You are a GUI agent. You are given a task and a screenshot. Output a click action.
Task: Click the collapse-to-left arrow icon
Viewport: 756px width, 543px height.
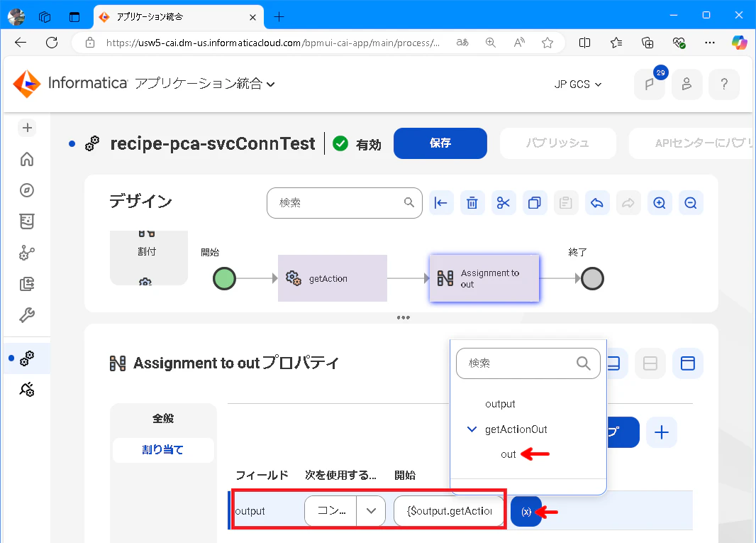coord(440,203)
